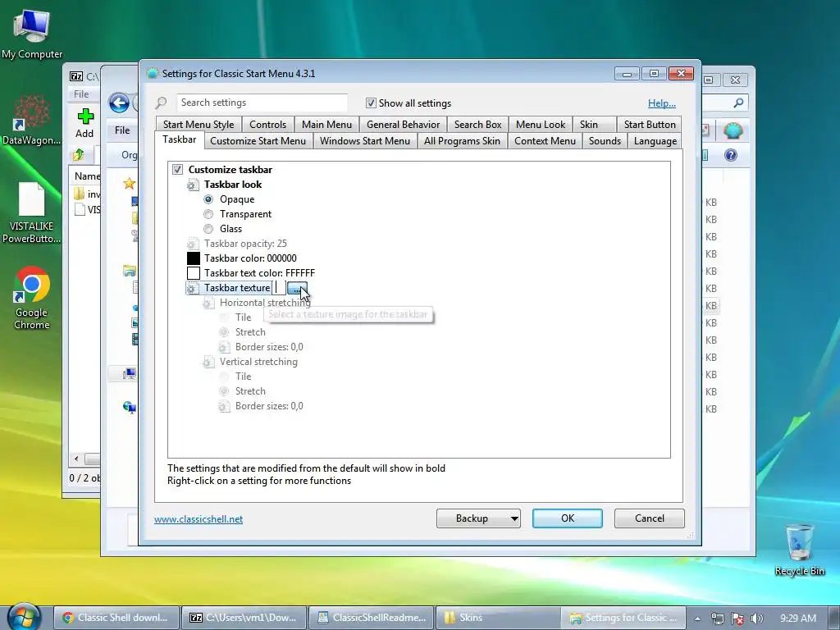Switch to the Windows Start Menu tab
The height and width of the screenshot is (630, 840).
(365, 141)
